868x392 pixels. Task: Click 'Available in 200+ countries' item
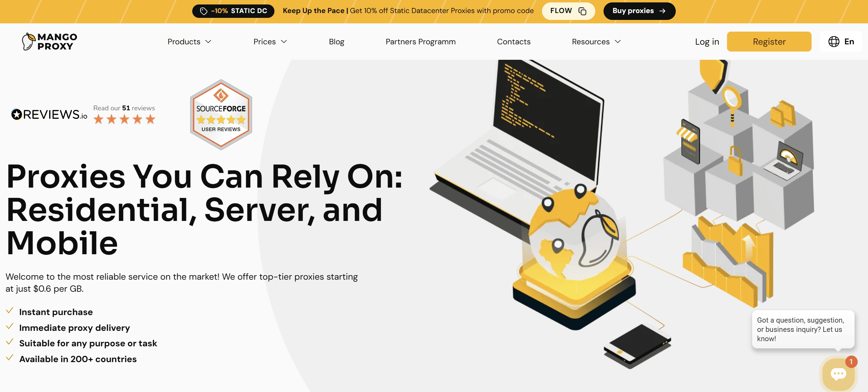78,359
